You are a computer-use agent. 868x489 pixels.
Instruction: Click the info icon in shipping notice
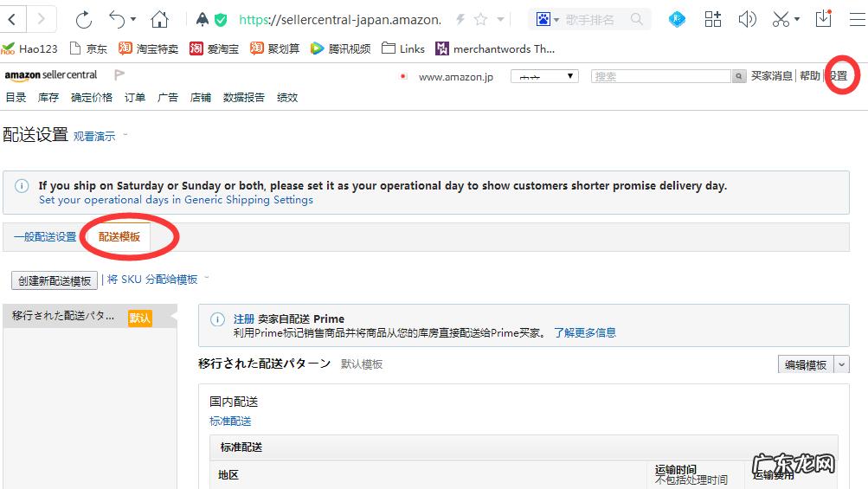pyautogui.click(x=22, y=186)
